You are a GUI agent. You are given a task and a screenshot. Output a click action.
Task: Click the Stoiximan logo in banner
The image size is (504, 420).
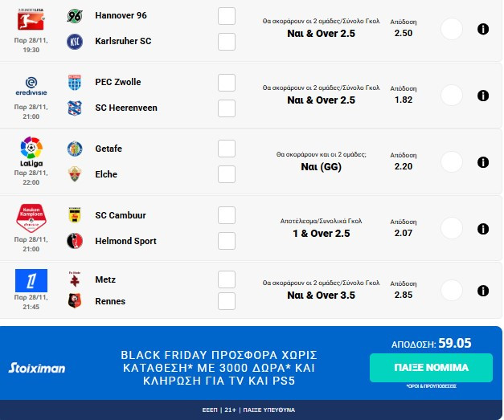click(37, 368)
